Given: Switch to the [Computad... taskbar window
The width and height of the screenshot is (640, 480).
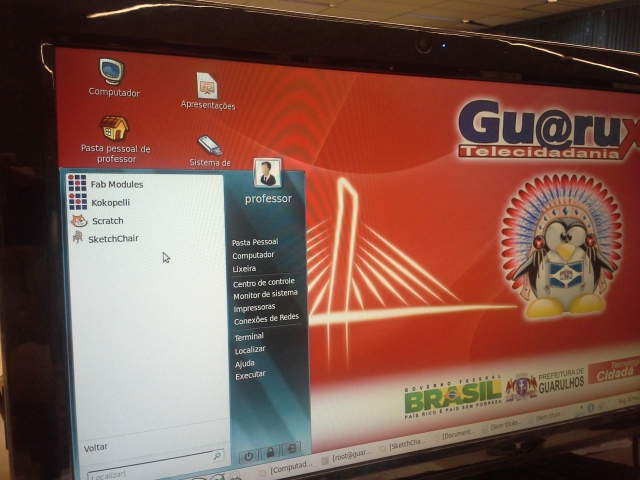Looking at the screenshot, I should click(287, 468).
